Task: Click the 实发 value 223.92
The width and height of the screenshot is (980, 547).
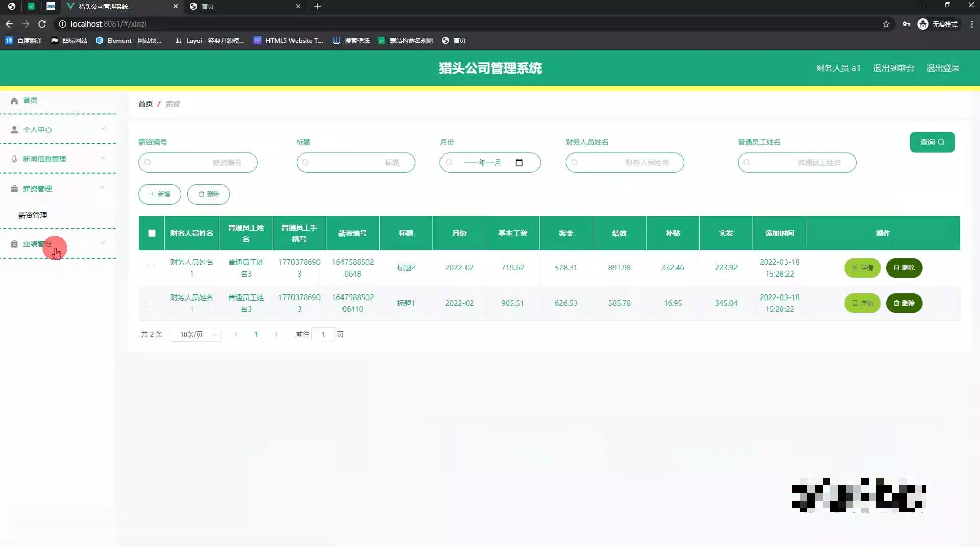Action: (x=726, y=268)
